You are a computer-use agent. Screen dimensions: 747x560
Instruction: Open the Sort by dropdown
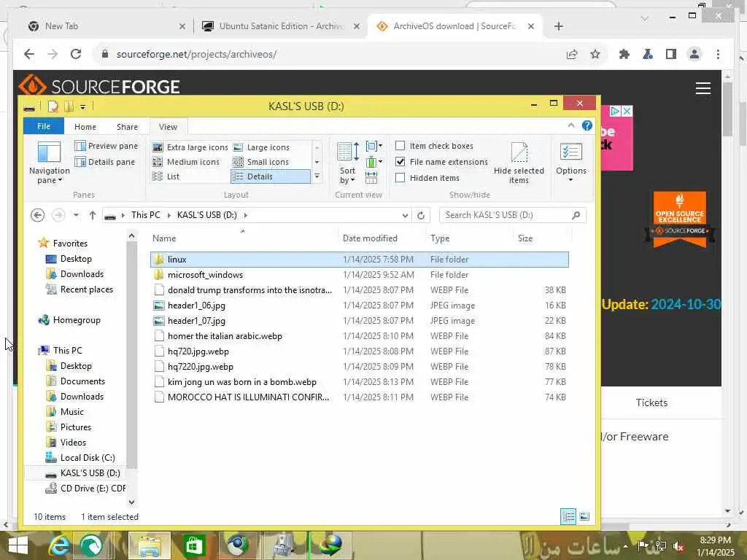click(347, 163)
